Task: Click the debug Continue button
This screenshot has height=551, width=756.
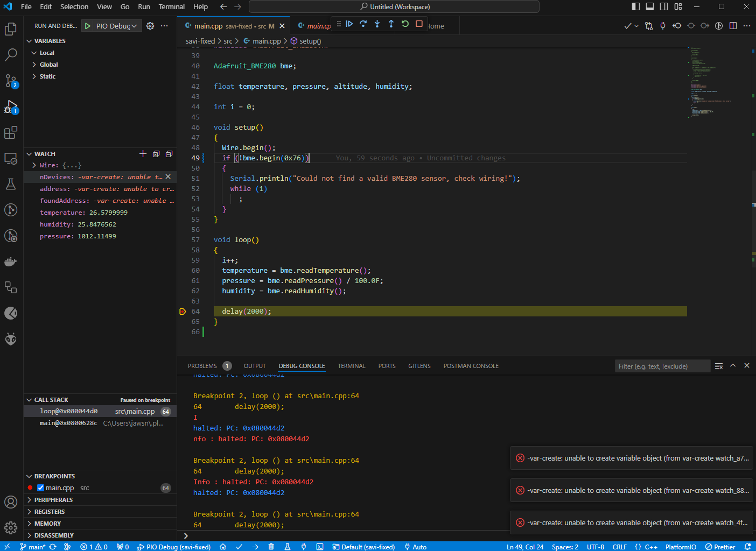Action: [x=349, y=24]
